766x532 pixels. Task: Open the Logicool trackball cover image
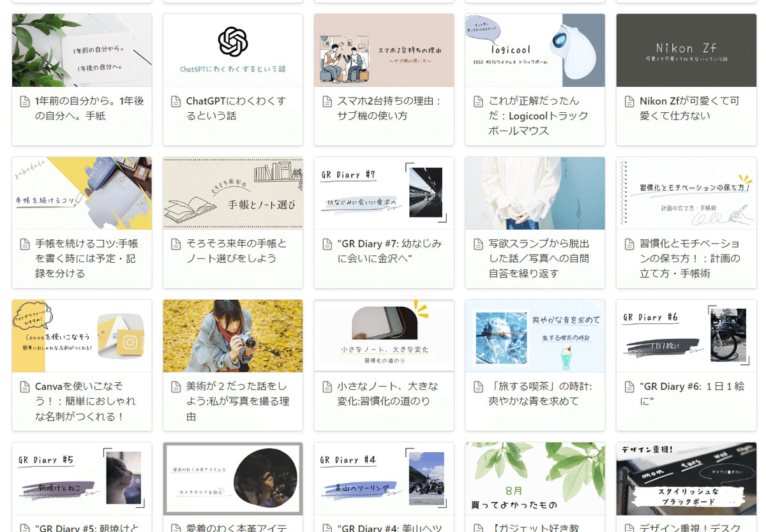point(535,50)
